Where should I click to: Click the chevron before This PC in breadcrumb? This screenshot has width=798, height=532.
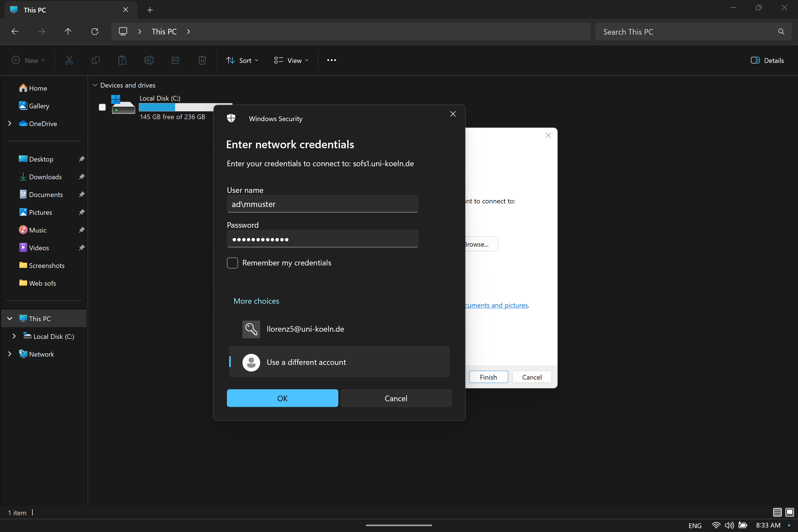tap(139, 32)
